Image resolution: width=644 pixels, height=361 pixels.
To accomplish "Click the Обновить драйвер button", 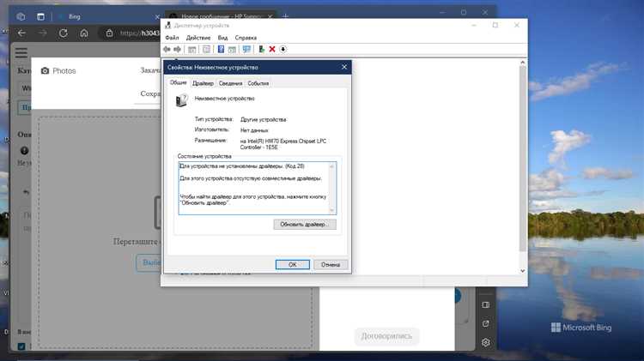I will [x=305, y=225].
